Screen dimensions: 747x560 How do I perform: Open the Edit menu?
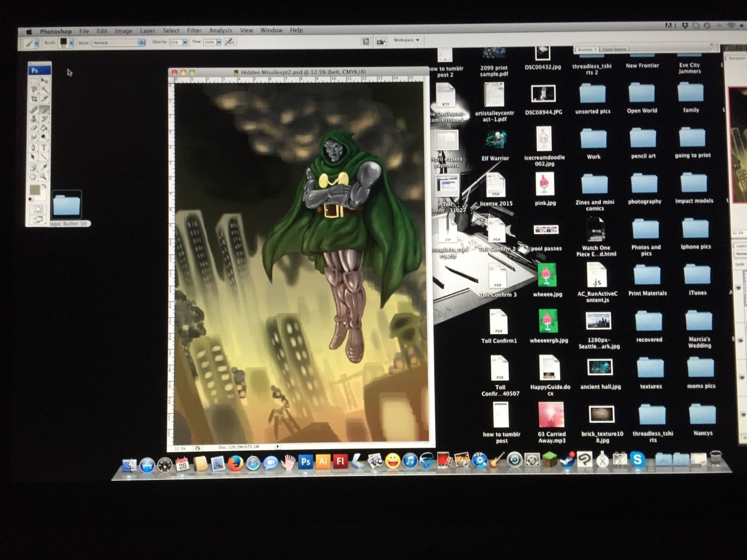point(102,31)
